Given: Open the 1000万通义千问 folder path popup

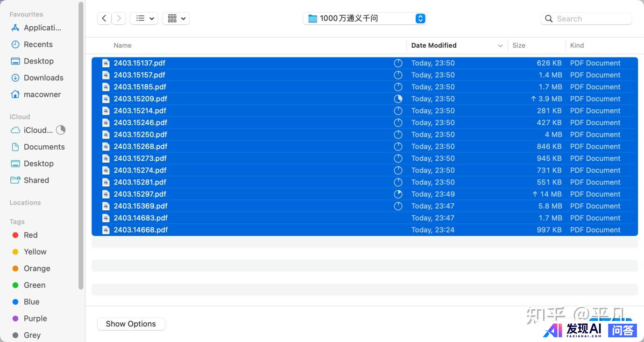Looking at the screenshot, I should [364, 18].
